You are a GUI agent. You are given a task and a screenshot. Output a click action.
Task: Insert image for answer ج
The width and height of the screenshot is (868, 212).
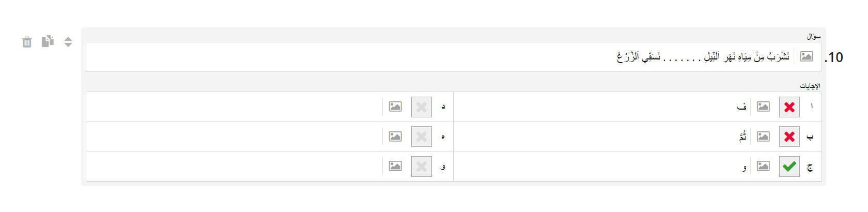tap(763, 166)
